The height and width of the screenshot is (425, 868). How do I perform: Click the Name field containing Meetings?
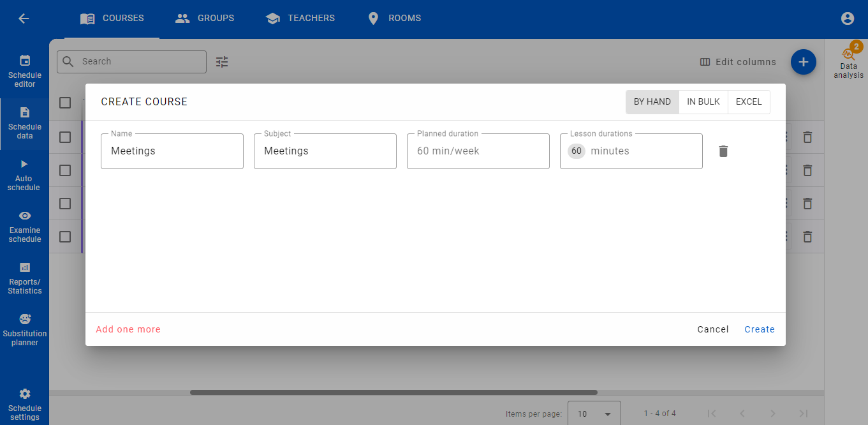point(172,151)
